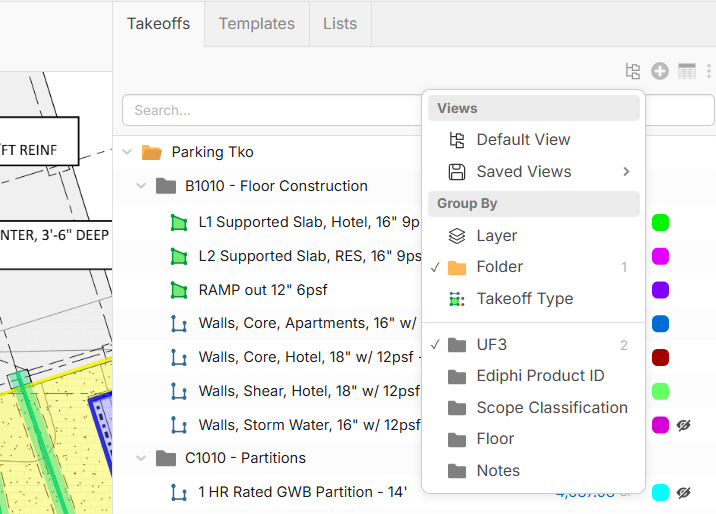
Task: Collapse the Parking Tko tree node
Action: click(x=127, y=152)
